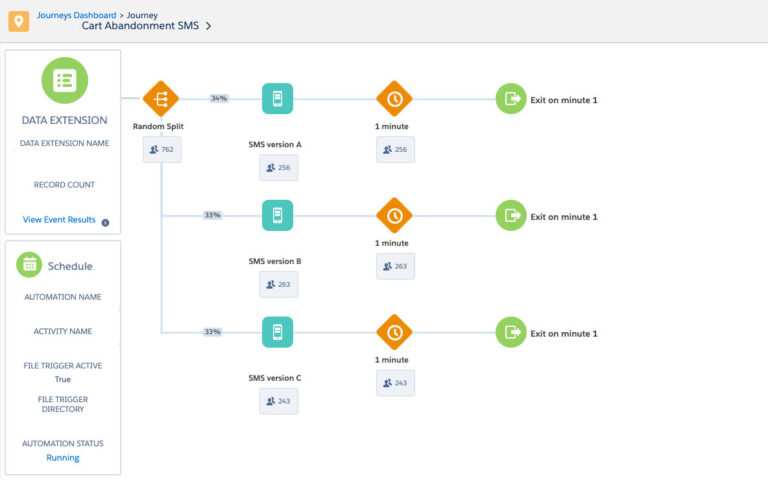
Task: Click the 1 minute wait icon after SMS version A
Action: point(394,99)
